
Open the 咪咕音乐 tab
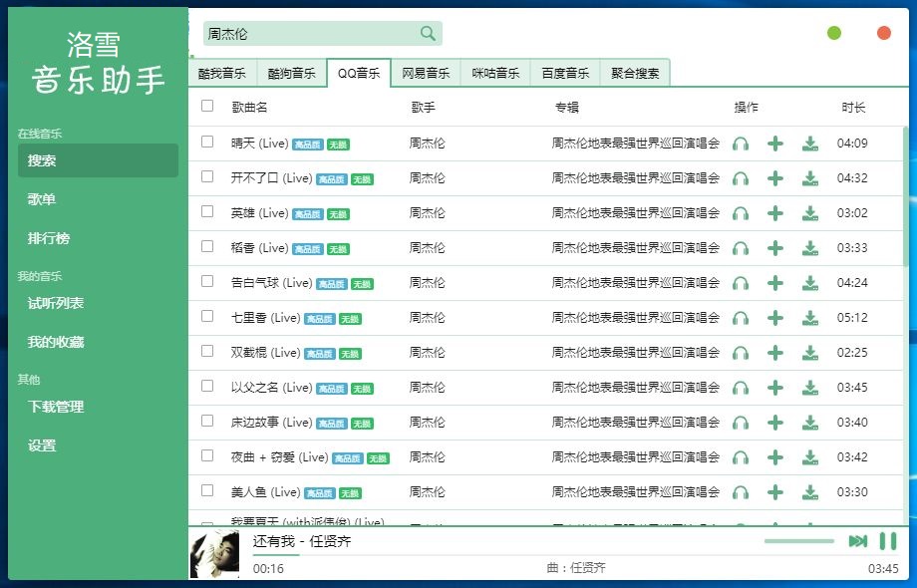tap(495, 73)
